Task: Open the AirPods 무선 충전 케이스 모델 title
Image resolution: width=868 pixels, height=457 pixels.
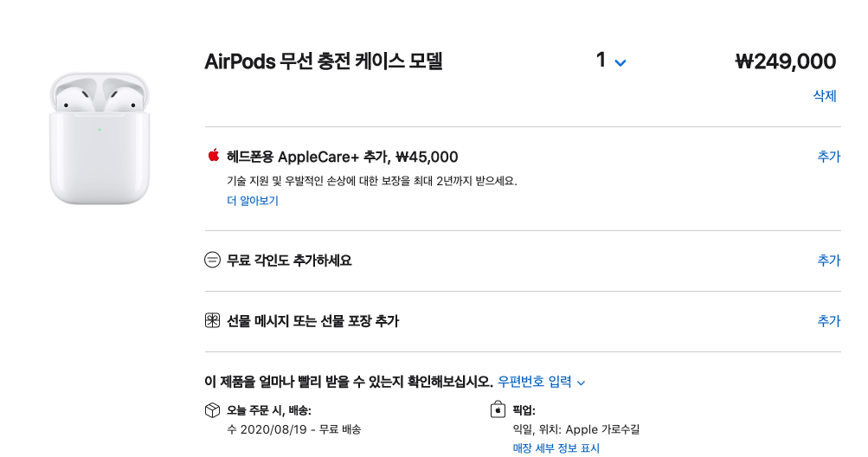Action: point(324,61)
